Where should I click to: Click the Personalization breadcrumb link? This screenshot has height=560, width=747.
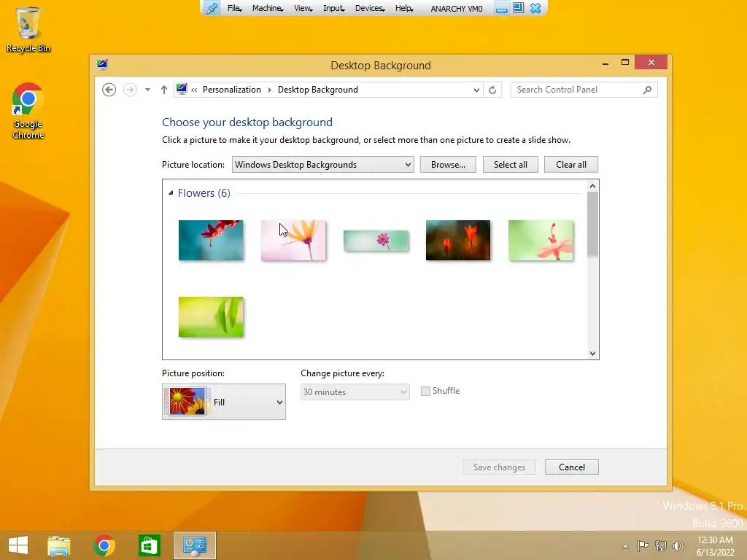click(231, 90)
